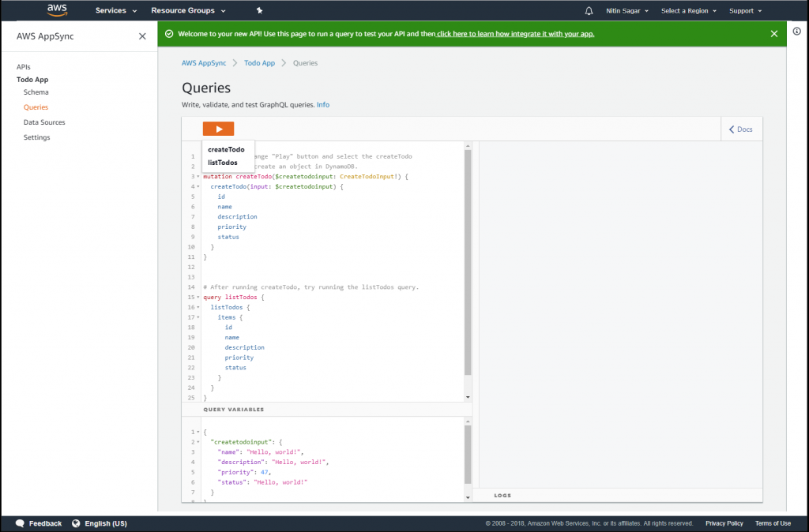Dismiss the green welcome banner

click(774, 34)
